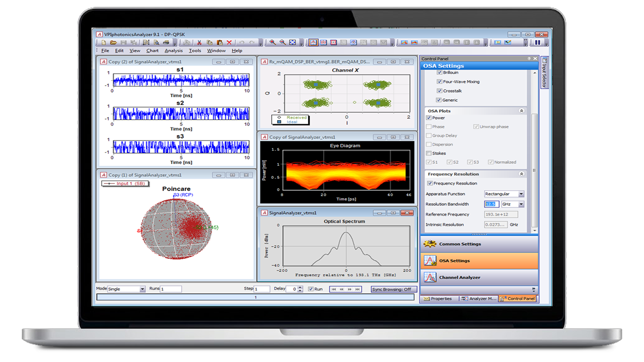Screen dimensions: 644x362
Task: Switch to the Analyzer M... tab
Action: (x=479, y=299)
